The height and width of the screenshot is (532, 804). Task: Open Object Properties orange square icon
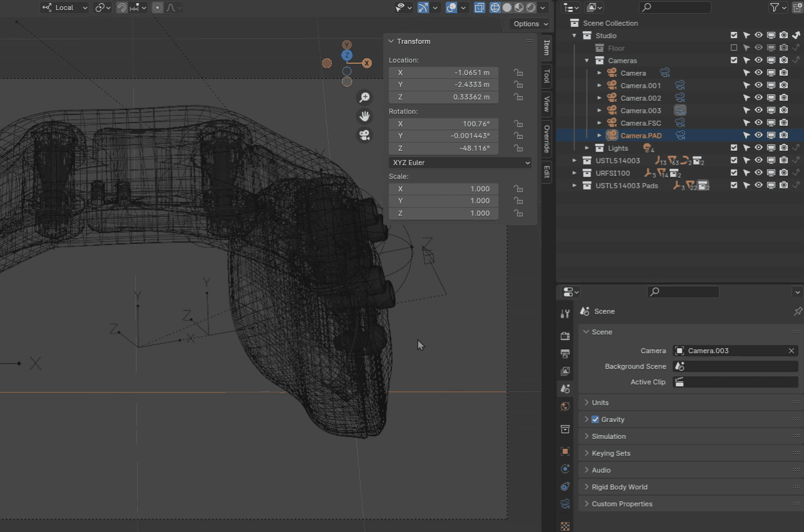pos(565,451)
